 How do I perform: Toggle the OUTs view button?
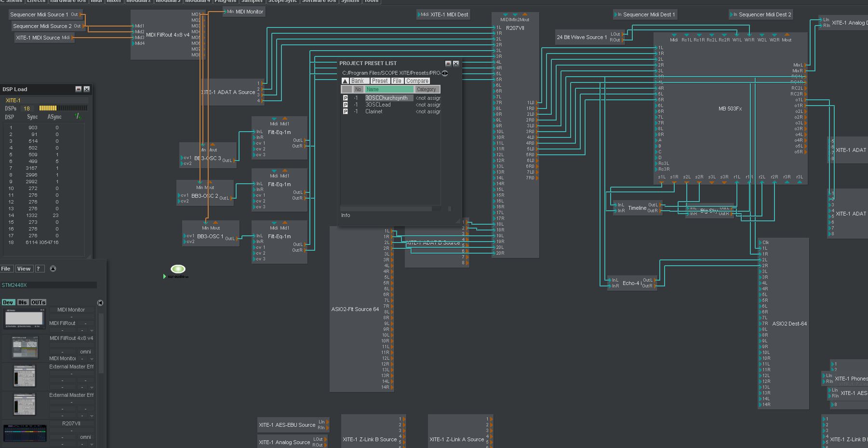point(39,302)
